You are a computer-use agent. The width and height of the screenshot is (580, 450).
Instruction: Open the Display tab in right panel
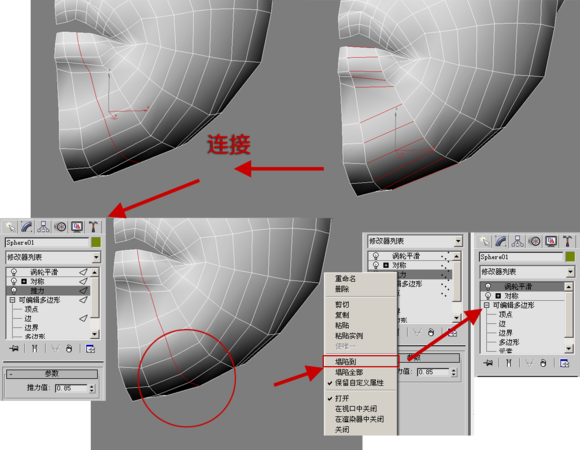click(x=551, y=241)
